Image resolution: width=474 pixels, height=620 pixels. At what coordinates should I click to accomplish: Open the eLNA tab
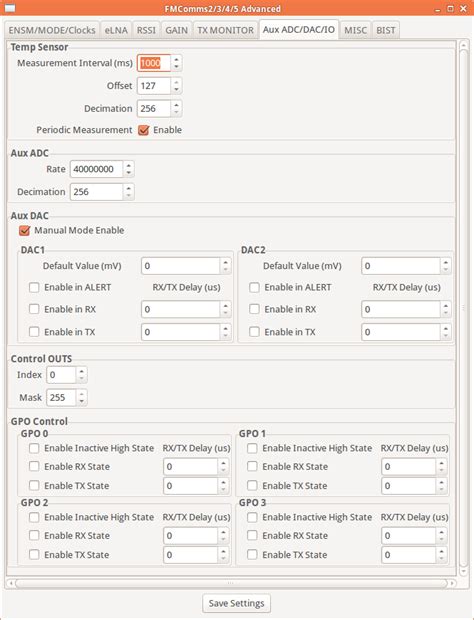pos(116,30)
